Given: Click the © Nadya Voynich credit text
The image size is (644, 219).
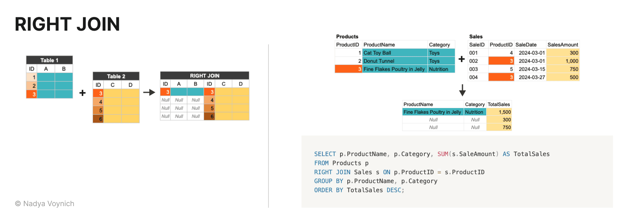Looking at the screenshot, I should (45, 204).
